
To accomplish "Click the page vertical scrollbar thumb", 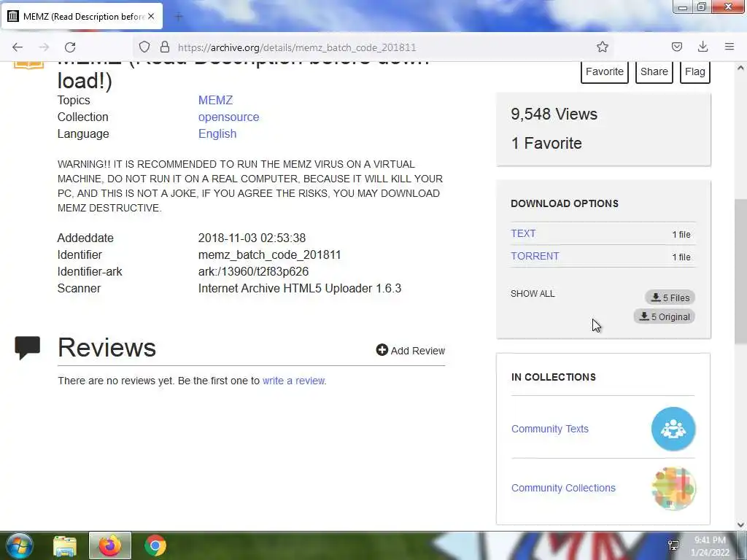I will (x=741, y=271).
